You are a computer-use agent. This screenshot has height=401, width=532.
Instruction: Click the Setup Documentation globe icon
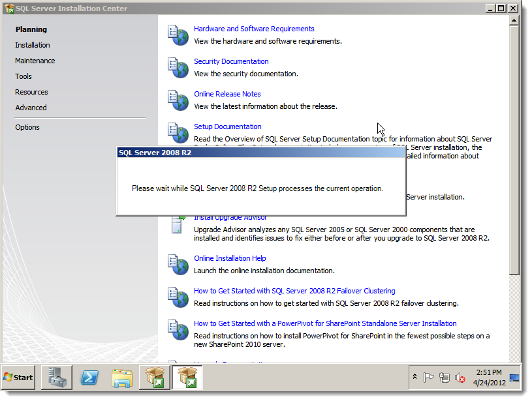tap(178, 133)
